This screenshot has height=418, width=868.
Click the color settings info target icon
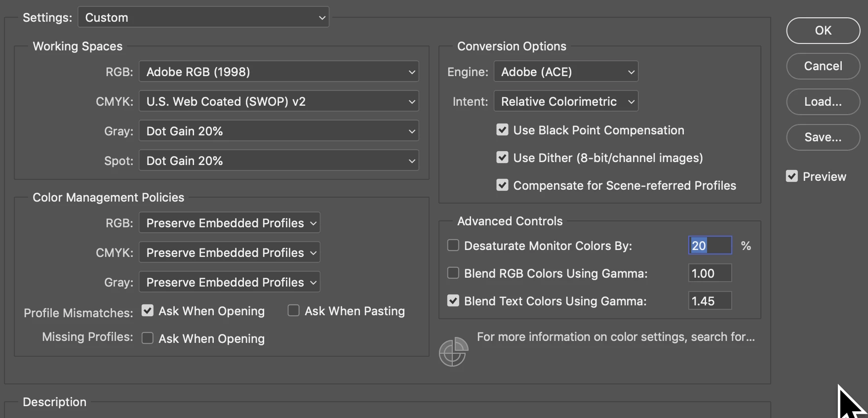453,352
